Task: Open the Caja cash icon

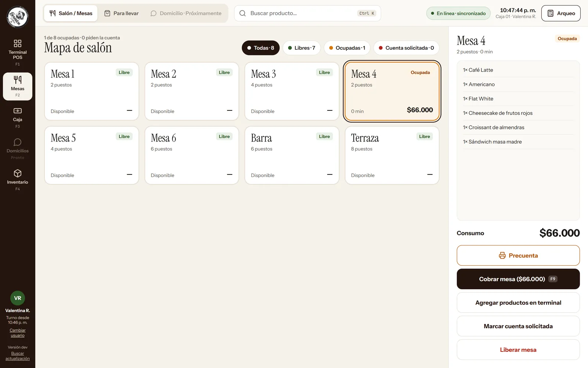Action: 18,111
